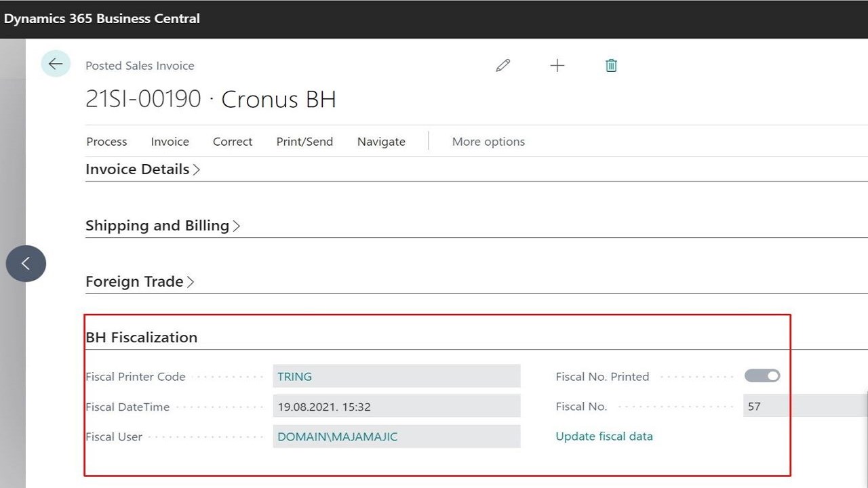Click the 21SI-00190 · Cronus BH heading

tap(211, 100)
